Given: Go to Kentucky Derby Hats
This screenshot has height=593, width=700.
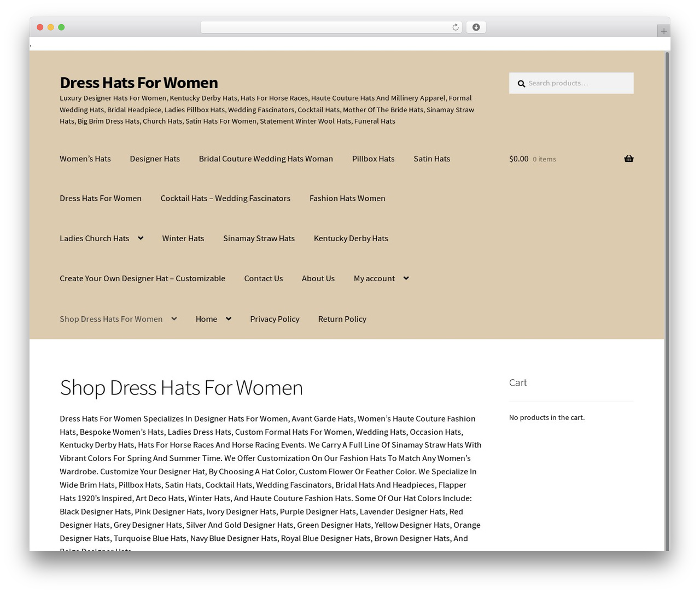Looking at the screenshot, I should point(351,238).
